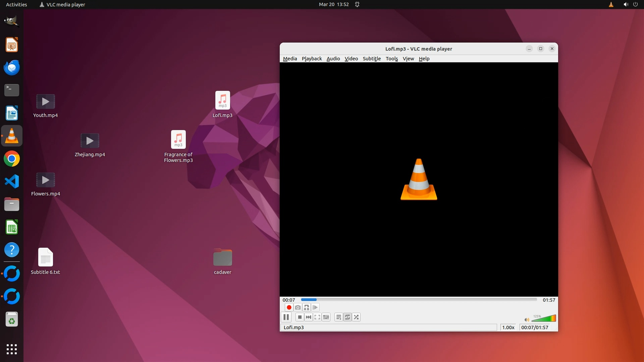Expand the Tools menu
Image resolution: width=644 pixels, height=362 pixels.
pos(391,59)
